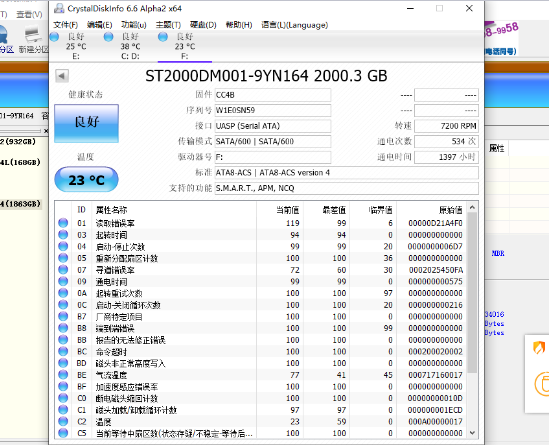549x445 pixels.
Task: Select raw value 00717160017
Action: coord(435,375)
